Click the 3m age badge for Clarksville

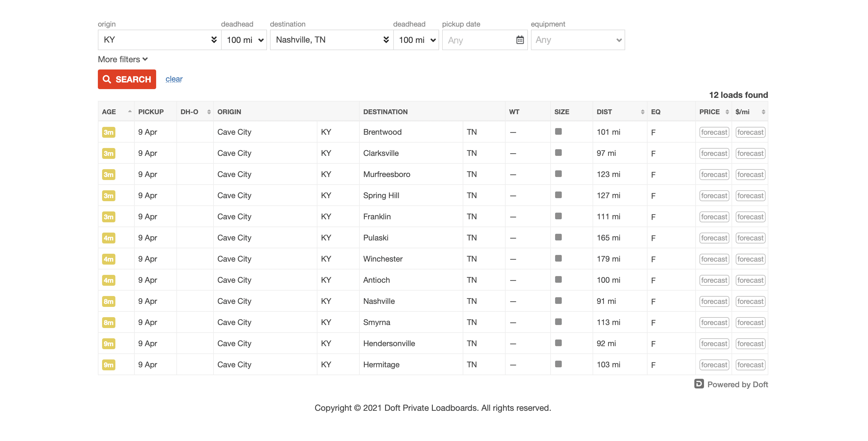coord(108,153)
